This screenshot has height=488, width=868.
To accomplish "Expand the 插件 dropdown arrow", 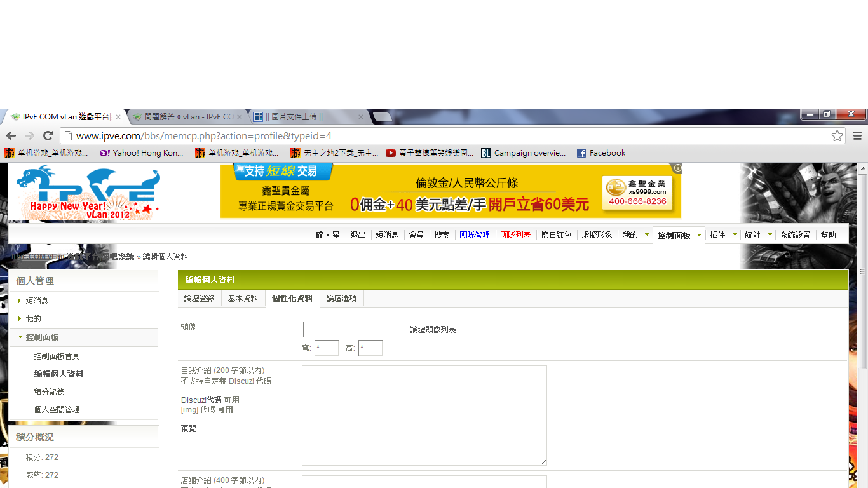I will [x=735, y=235].
